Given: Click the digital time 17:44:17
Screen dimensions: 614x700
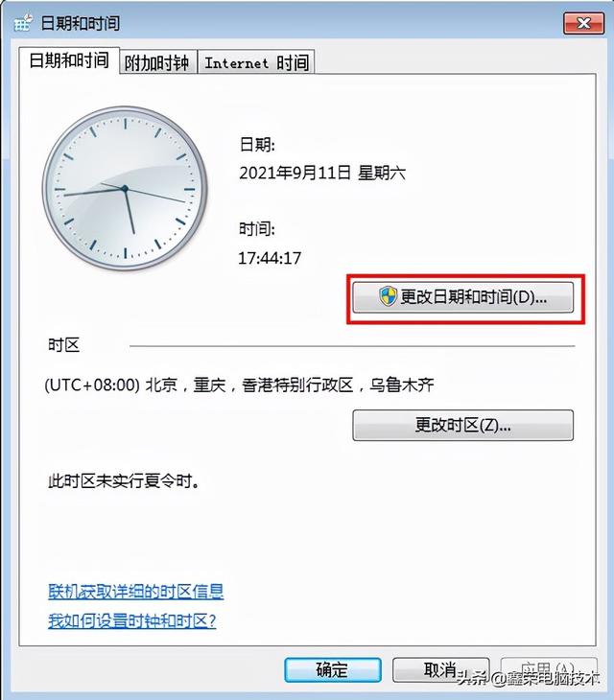Looking at the screenshot, I should 270,258.
